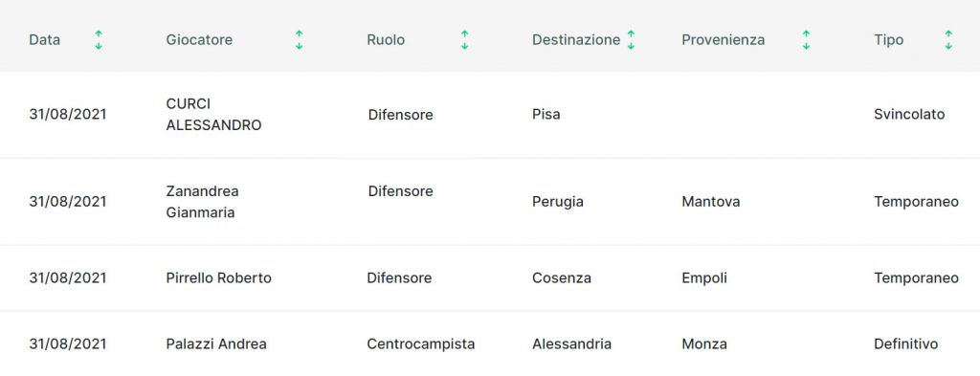Click the Giocatore header text
980x376 pixels.
[x=199, y=40]
